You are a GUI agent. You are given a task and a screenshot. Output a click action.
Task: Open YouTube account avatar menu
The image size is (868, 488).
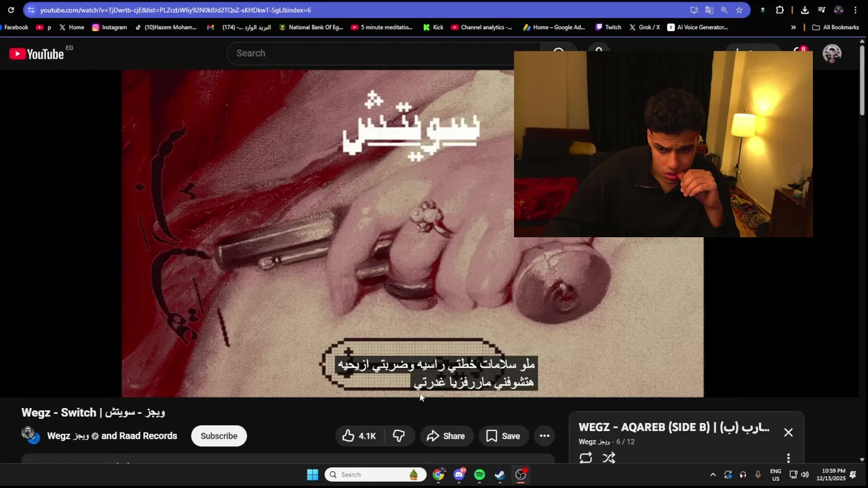tap(832, 54)
